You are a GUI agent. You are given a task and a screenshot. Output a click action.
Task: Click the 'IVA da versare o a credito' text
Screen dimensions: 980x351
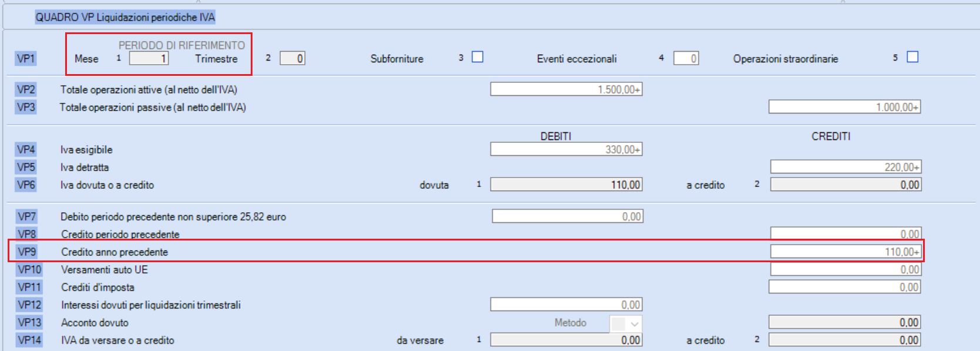(x=117, y=340)
